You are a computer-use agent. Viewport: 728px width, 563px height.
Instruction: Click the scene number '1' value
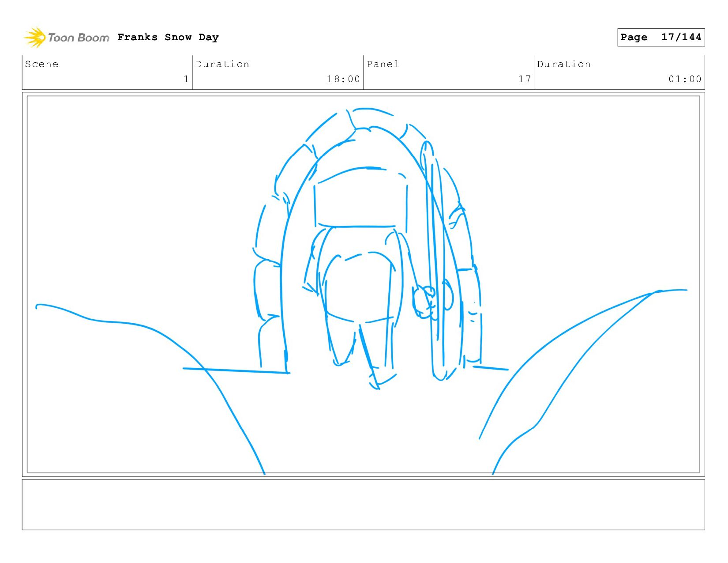186,79
